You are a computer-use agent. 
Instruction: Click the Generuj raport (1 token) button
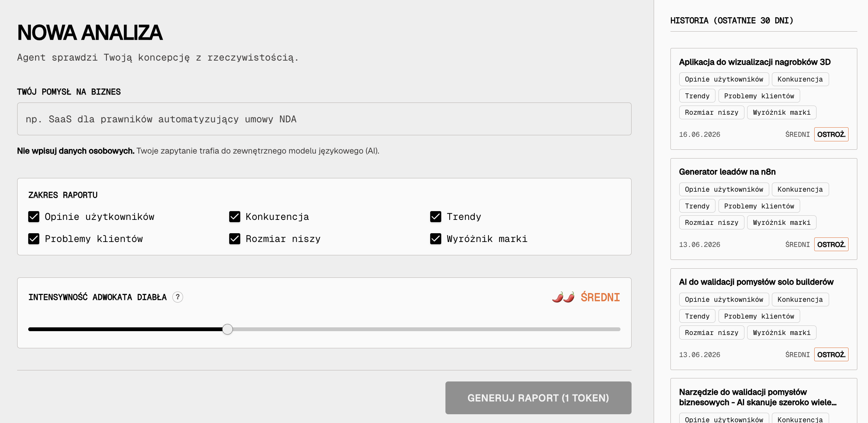coord(538,398)
